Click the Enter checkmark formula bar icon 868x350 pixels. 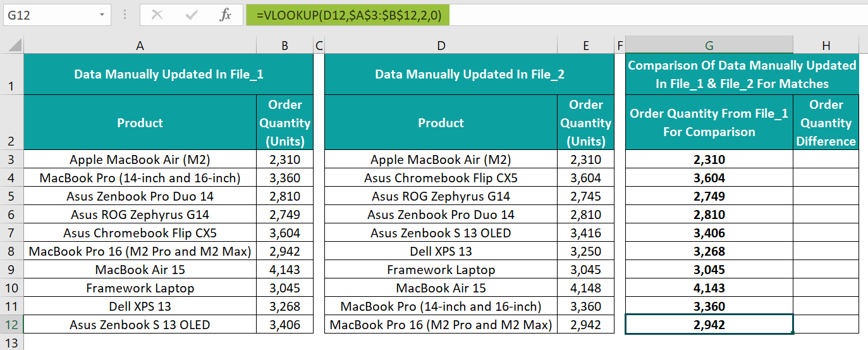tap(192, 15)
